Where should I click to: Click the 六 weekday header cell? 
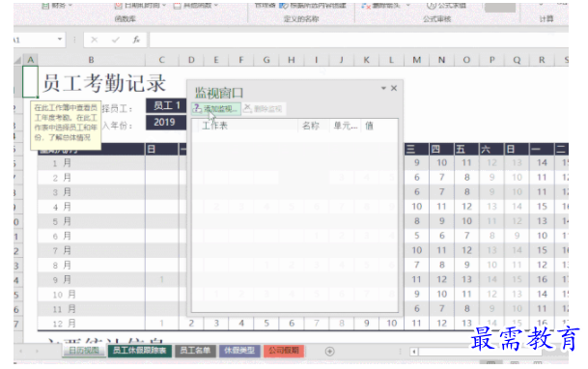491,150
